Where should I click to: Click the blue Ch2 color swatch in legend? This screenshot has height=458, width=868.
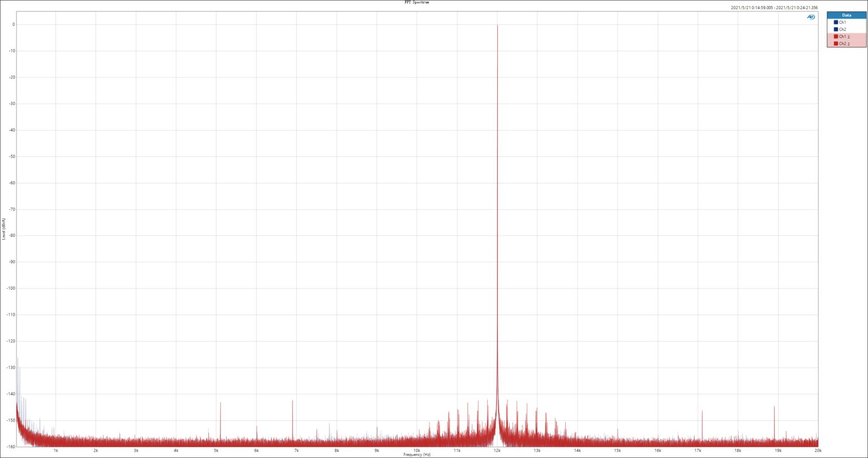coord(835,29)
